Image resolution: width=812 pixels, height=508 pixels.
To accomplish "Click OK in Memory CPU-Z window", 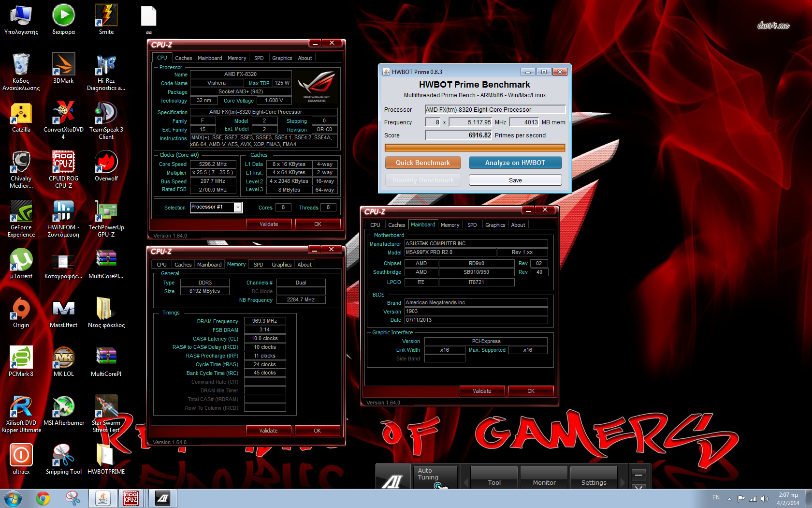I will [317, 431].
